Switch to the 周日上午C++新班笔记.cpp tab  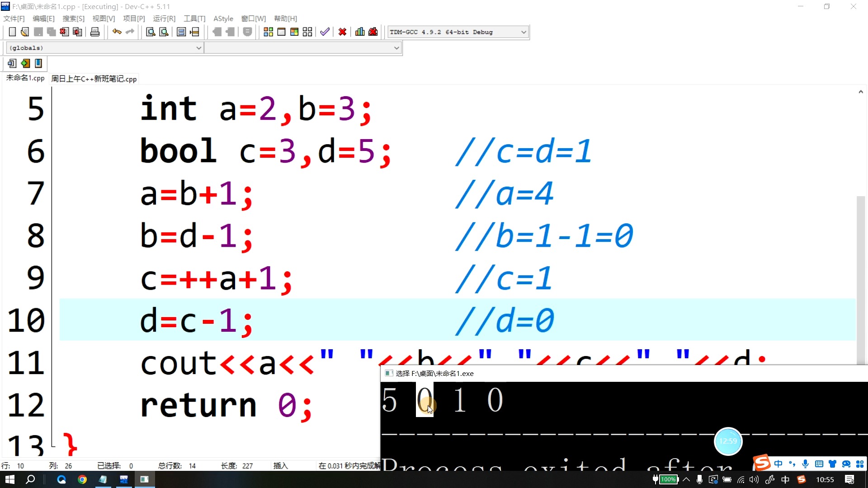(x=94, y=79)
